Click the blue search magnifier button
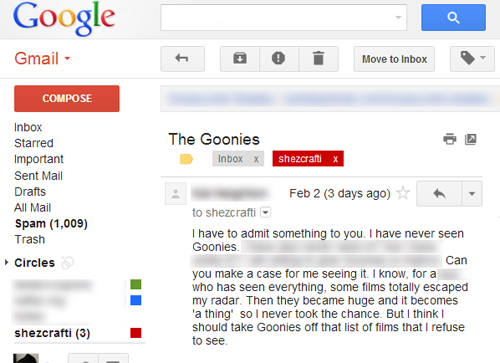This screenshot has width=500, height=363. click(x=453, y=17)
